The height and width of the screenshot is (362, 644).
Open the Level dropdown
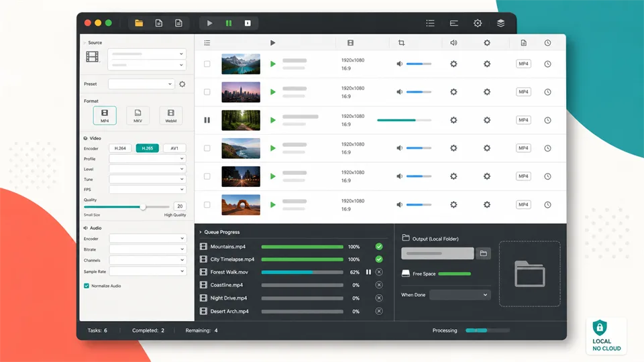pos(148,169)
